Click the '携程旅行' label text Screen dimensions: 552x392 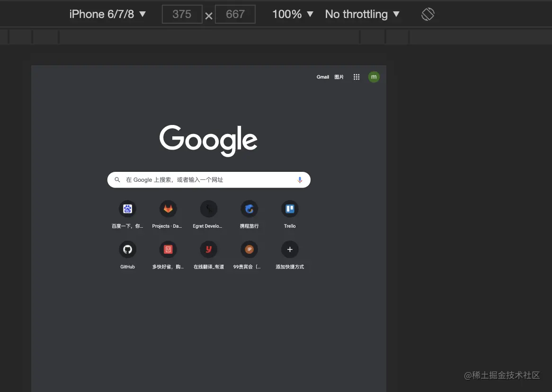249,226
